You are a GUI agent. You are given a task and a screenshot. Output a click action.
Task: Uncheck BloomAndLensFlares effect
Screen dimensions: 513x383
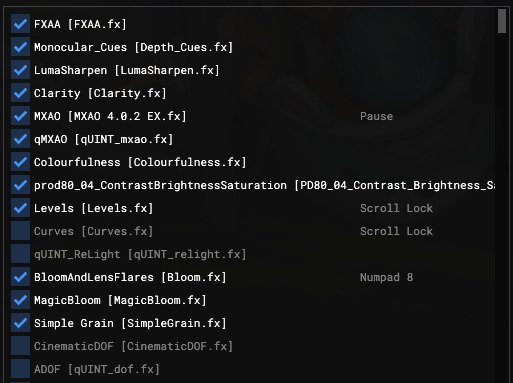(20, 277)
